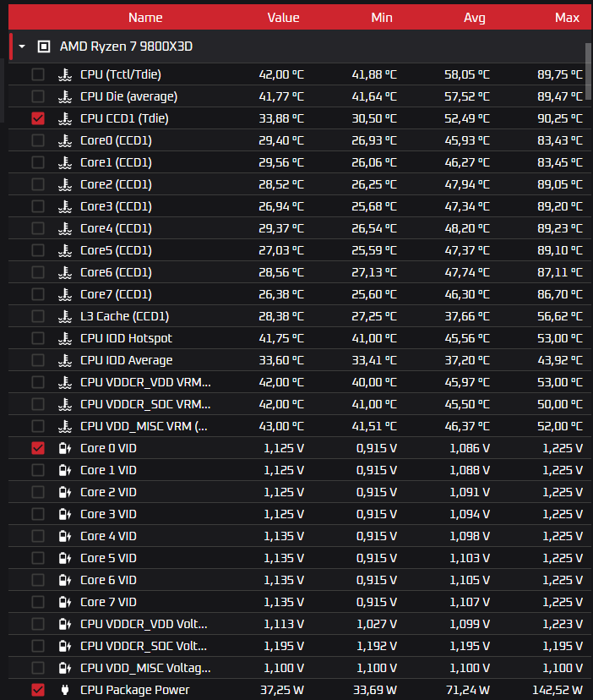Image resolution: width=593 pixels, height=700 pixels.
Task: Tick the Core0 (CCD1) checkbox
Action: coord(38,140)
